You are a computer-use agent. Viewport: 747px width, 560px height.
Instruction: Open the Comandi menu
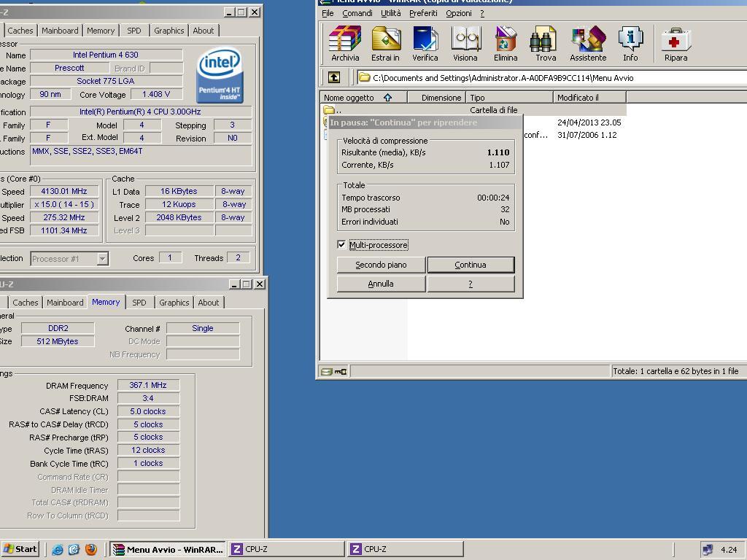pos(357,13)
